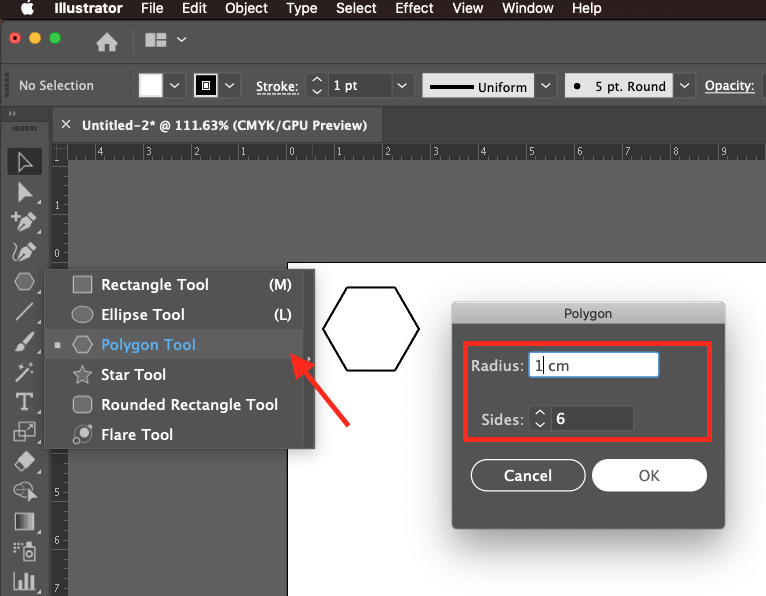Click the Sides value field
This screenshot has height=596, width=766.
pos(592,418)
